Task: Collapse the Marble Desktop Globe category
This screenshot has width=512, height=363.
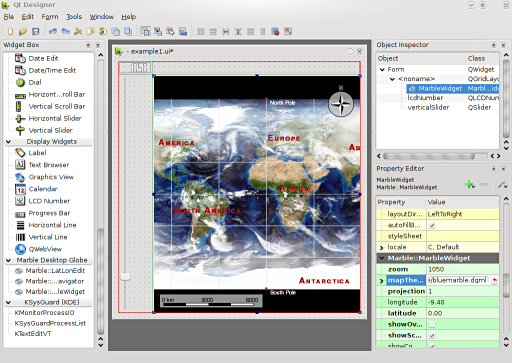Action: (8, 260)
